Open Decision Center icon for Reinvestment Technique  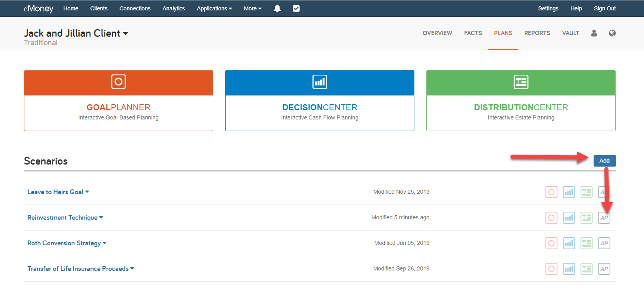point(569,218)
